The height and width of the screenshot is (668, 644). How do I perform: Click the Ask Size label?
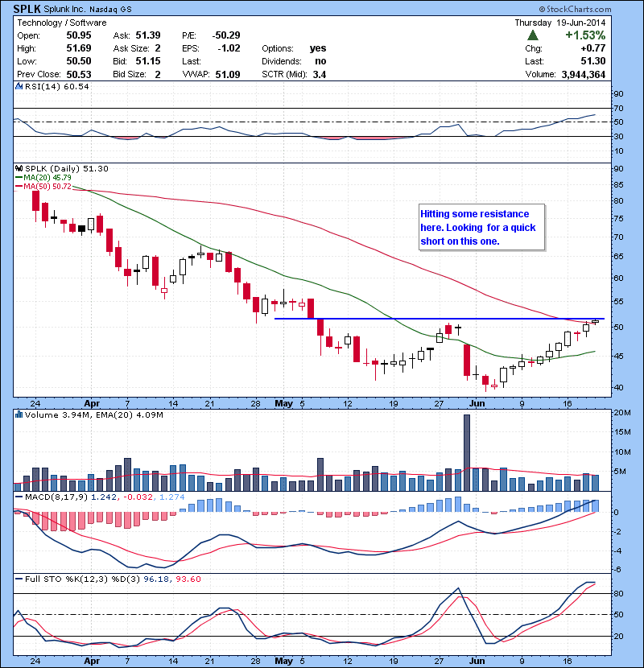pyautogui.click(x=131, y=48)
